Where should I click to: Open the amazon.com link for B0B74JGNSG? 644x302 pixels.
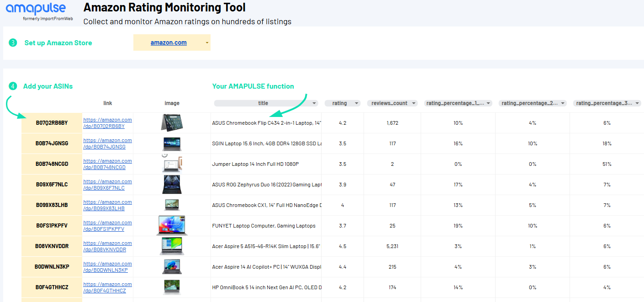click(107, 143)
